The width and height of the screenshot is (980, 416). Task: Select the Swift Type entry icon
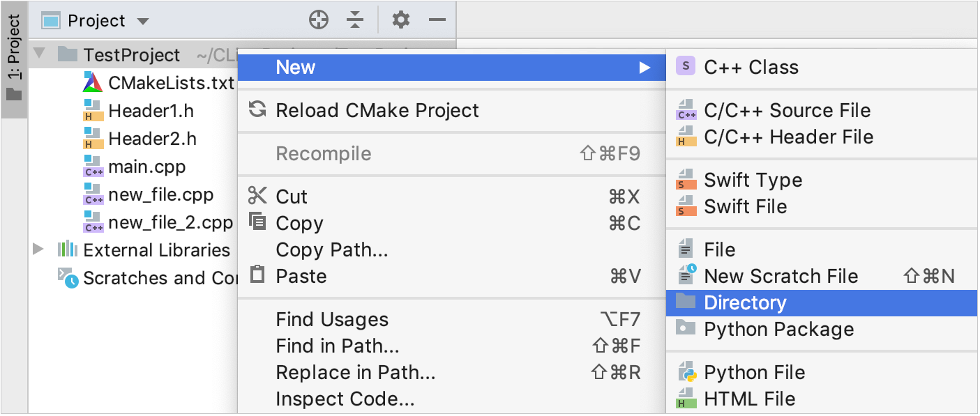click(x=684, y=180)
